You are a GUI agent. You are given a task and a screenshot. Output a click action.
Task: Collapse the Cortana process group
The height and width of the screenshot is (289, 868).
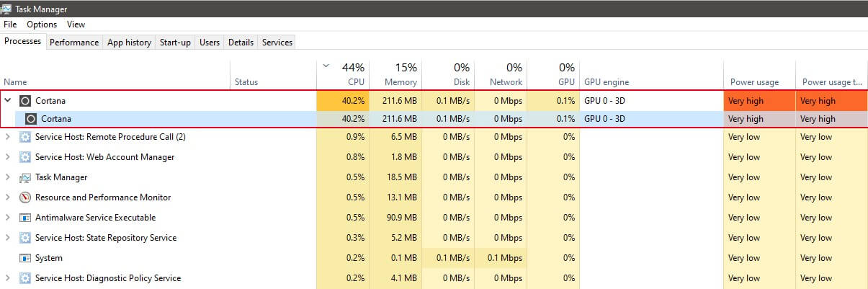tap(8, 101)
